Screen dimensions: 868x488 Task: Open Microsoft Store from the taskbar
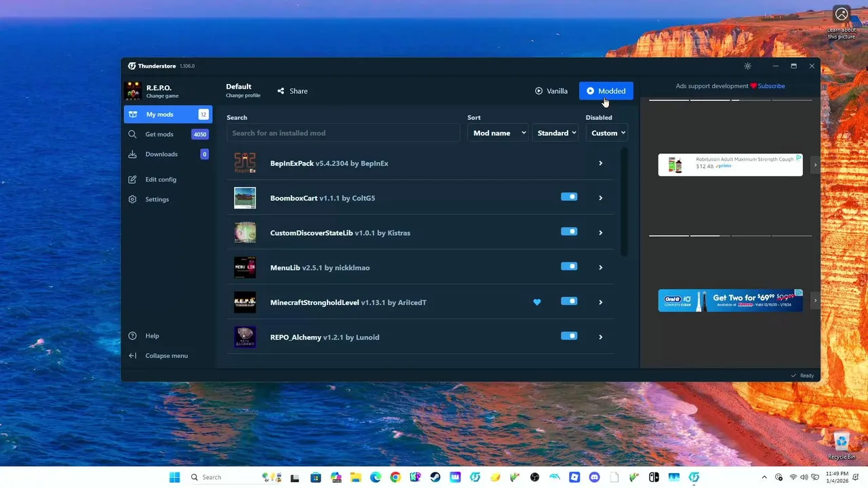315,477
